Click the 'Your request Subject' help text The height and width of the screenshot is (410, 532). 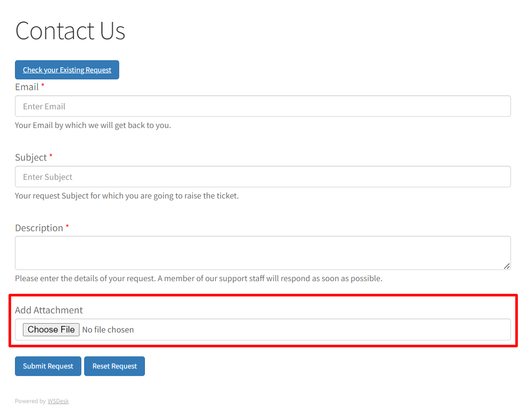point(127,196)
